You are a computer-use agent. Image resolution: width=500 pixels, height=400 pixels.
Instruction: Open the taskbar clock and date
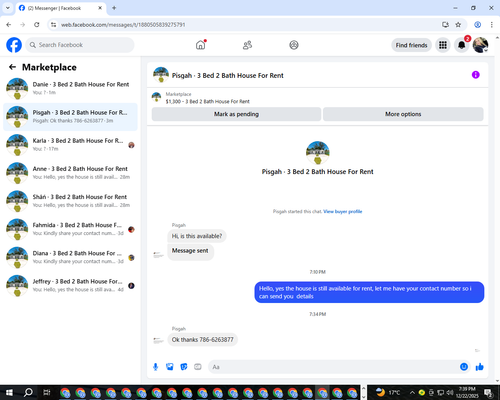(467, 392)
